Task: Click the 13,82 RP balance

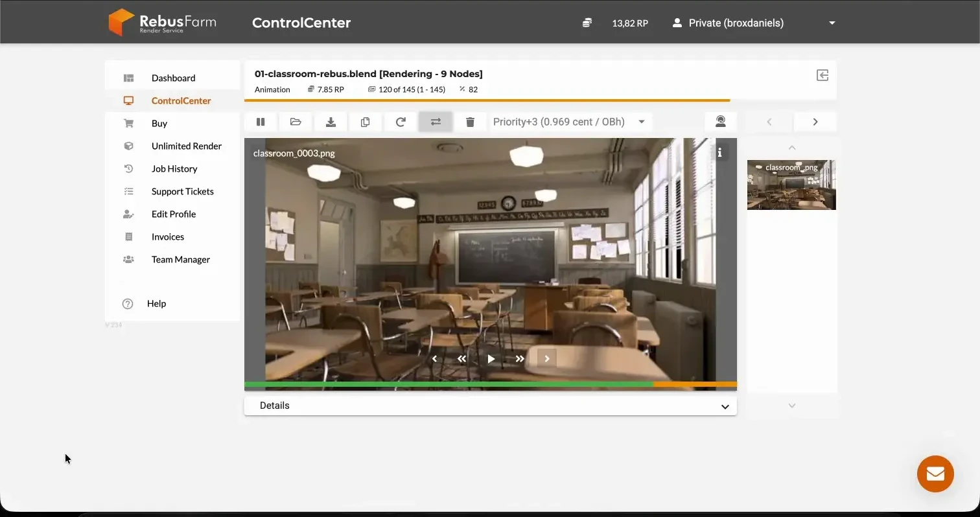Action: coord(630,23)
